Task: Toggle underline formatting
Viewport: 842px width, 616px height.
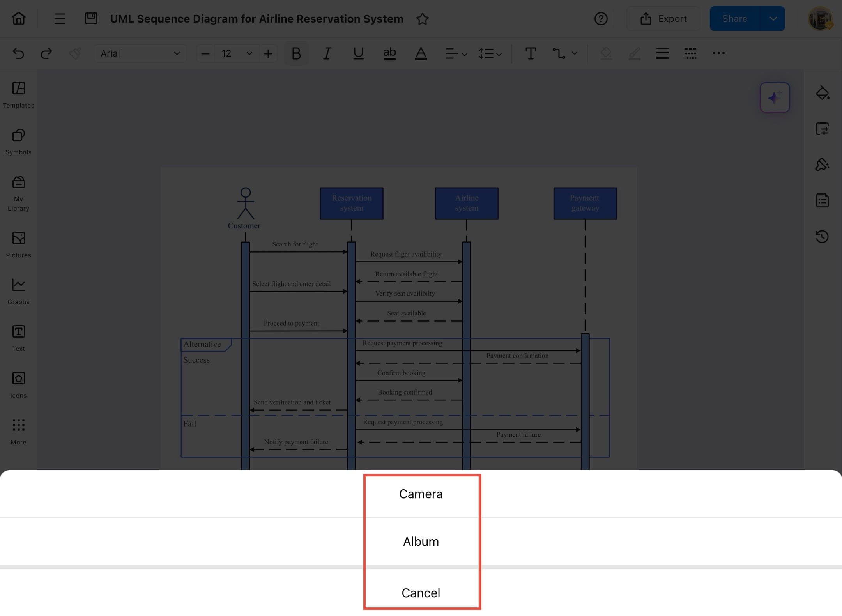Action: (x=358, y=53)
